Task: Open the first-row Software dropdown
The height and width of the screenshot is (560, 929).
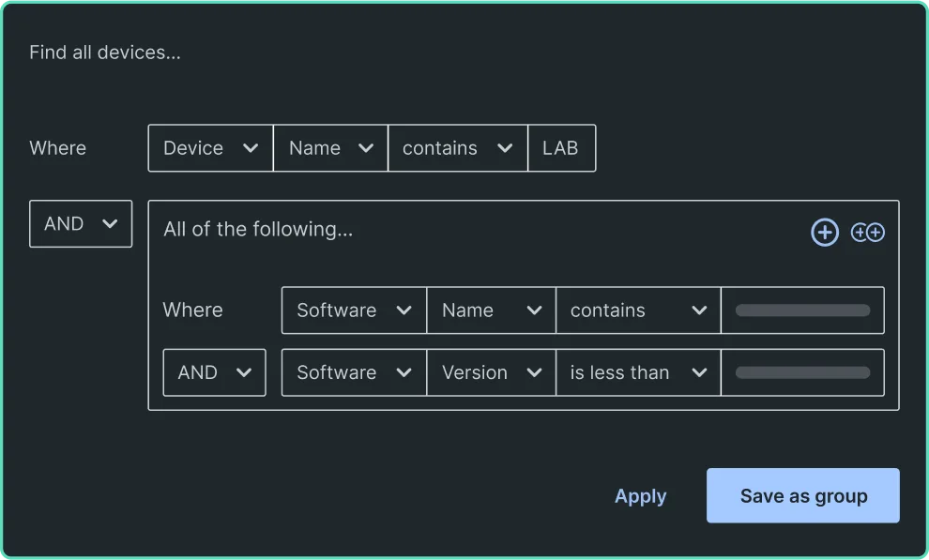Action: 354,310
